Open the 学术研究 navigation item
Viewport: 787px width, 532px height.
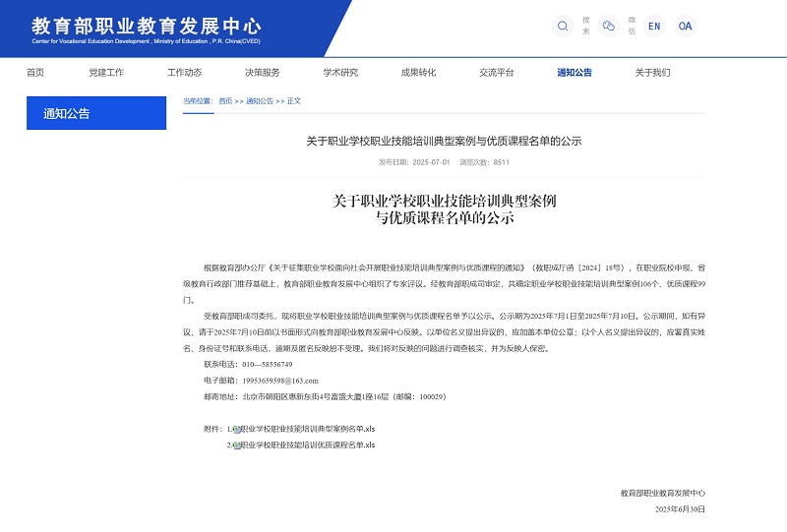tap(340, 73)
